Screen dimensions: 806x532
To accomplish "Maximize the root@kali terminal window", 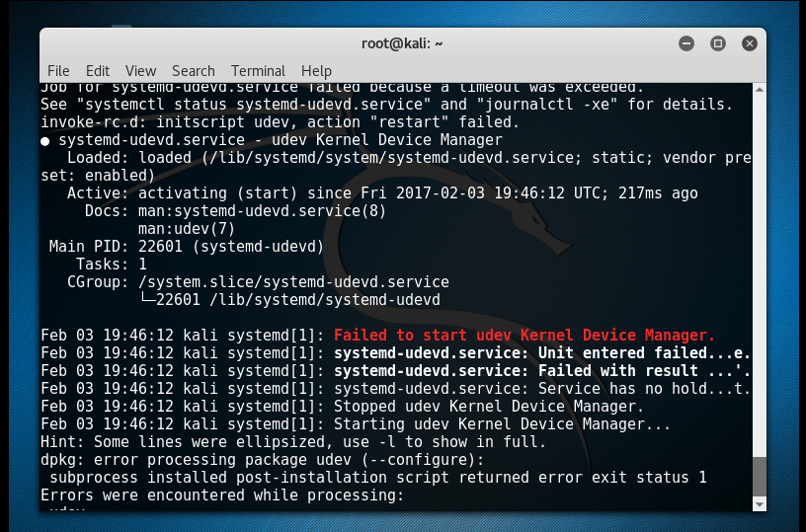I will (718, 43).
